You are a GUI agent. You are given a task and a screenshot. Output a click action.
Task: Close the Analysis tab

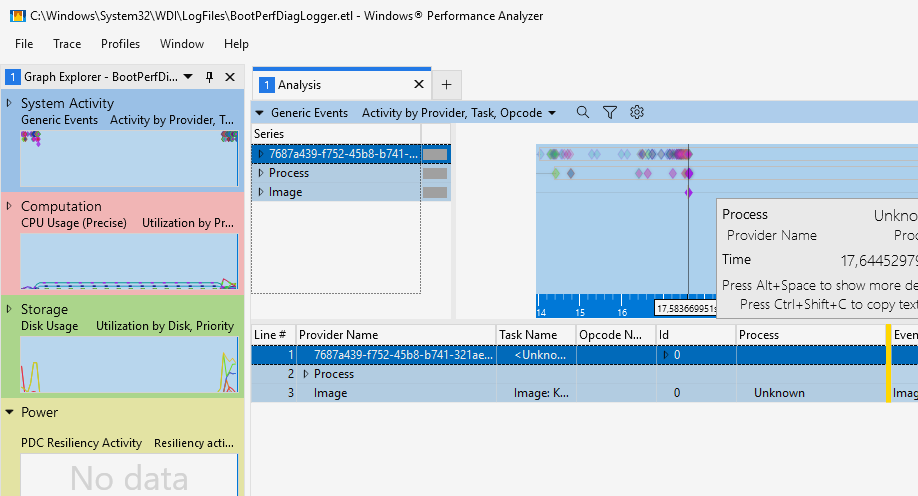pyautogui.click(x=419, y=84)
